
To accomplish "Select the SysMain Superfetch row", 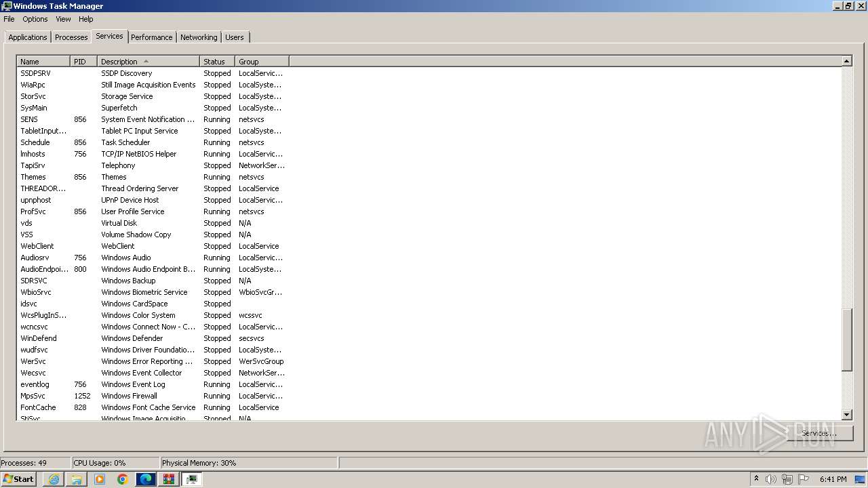I will (x=153, y=108).
